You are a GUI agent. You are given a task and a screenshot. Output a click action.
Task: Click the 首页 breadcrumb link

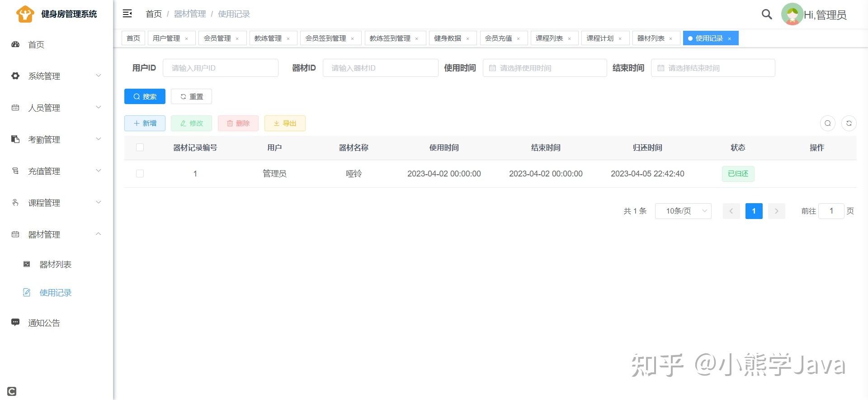pos(154,14)
